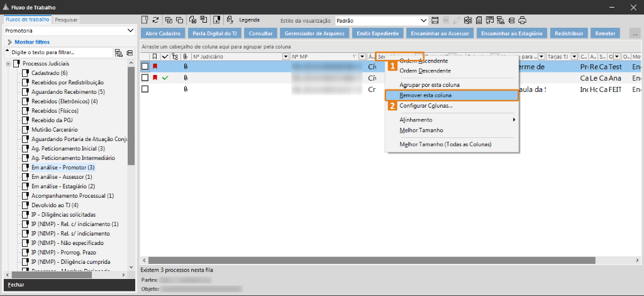Click expand-tree icon next to filter box
This screenshot has width=644, height=296.
click(x=119, y=53)
